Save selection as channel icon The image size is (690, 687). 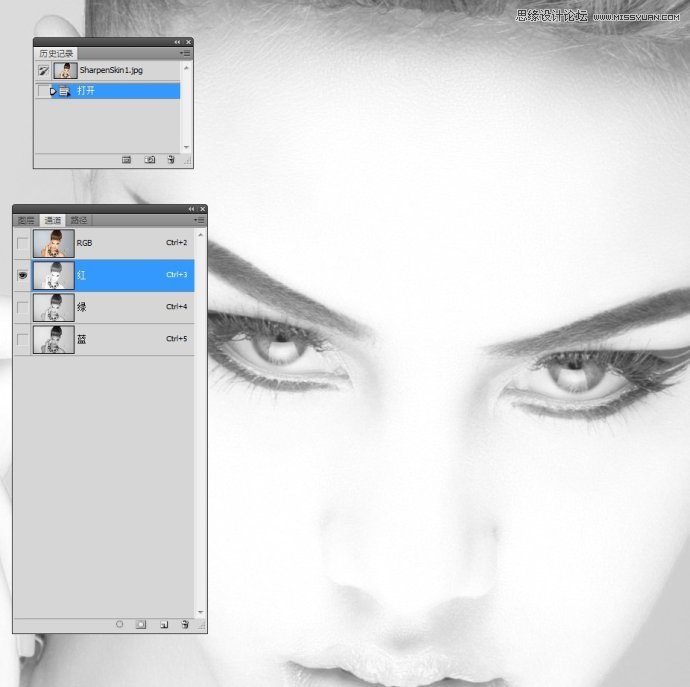point(141,624)
